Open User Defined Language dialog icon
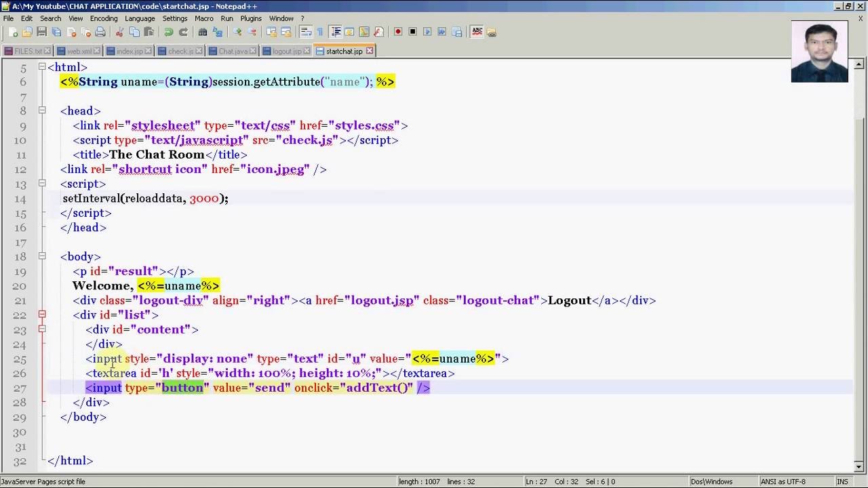868x488 pixels. [349, 32]
